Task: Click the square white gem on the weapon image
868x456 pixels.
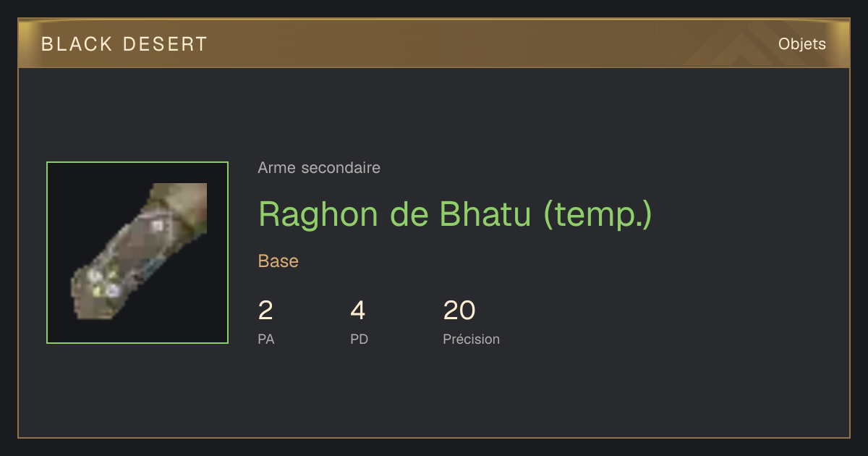Action: (x=158, y=226)
